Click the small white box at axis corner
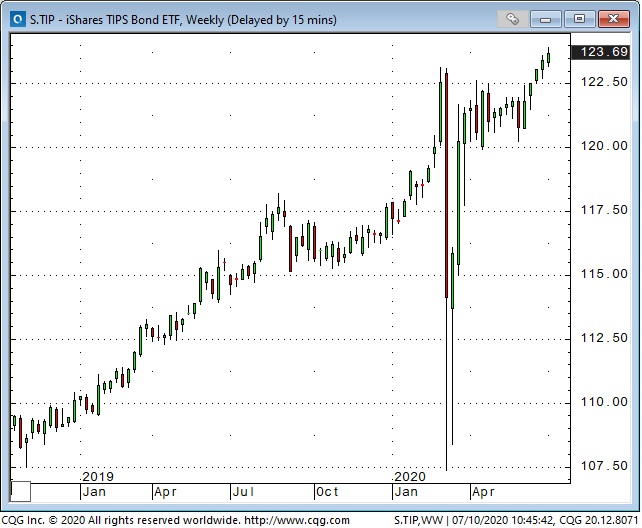This screenshot has width=642, height=528. tap(20, 492)
